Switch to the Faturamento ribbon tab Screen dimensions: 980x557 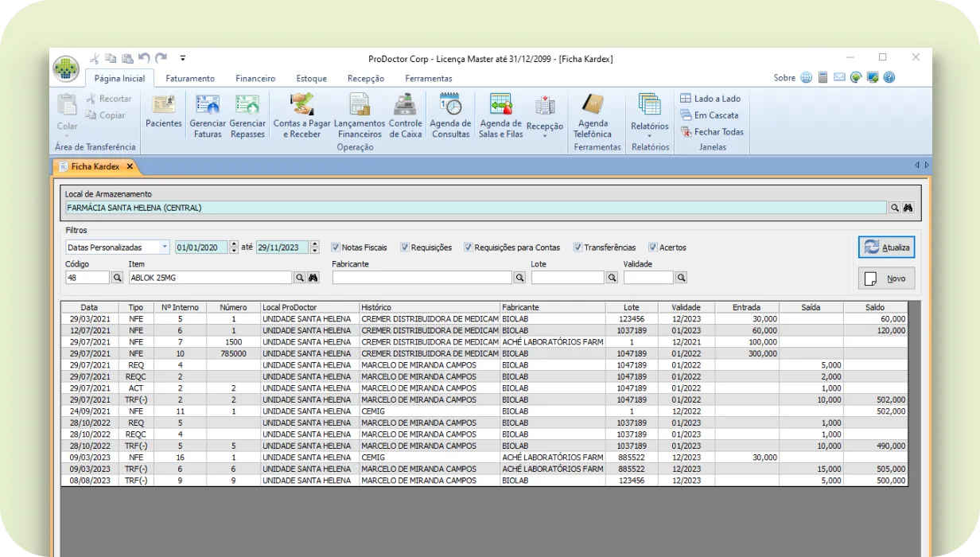190,79
